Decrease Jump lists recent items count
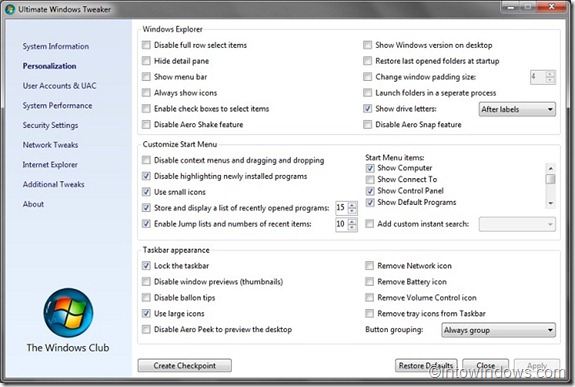The height and width of the screenshot is (387, 575). (x=352, y=227)
